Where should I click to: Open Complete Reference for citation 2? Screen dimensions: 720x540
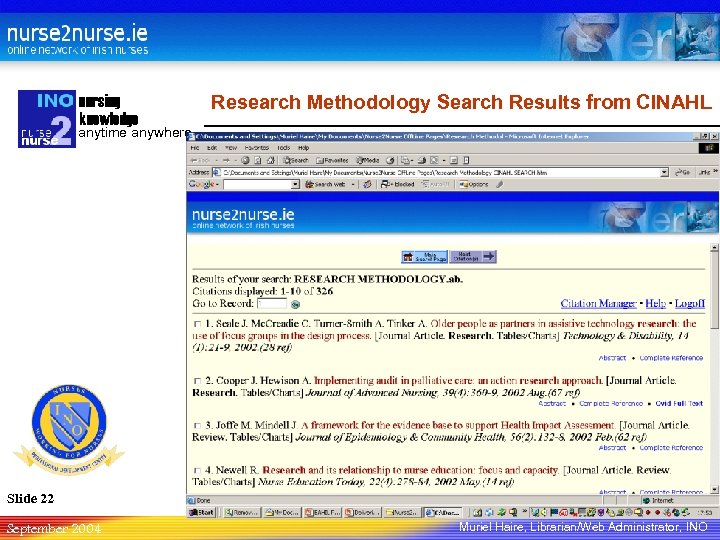(x=611, y=403)
